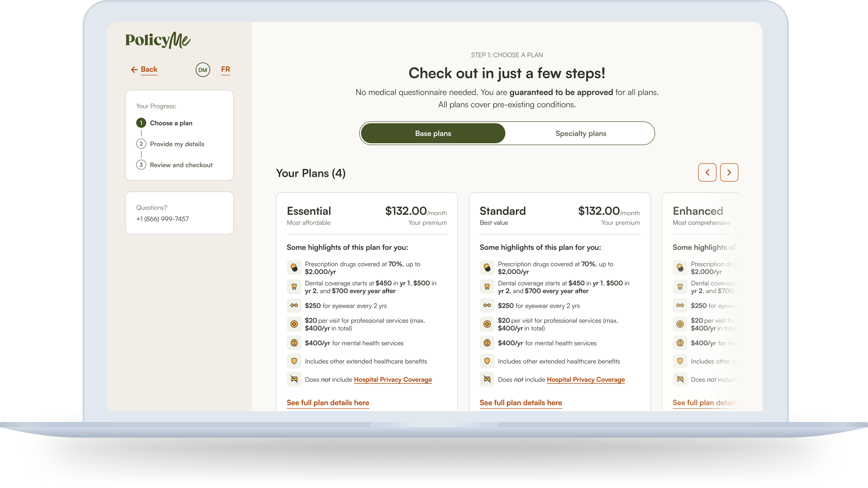This screenshot has height=488, width=868.
Task: Click the Essential dental tooth icon
Action: point(294,287)
